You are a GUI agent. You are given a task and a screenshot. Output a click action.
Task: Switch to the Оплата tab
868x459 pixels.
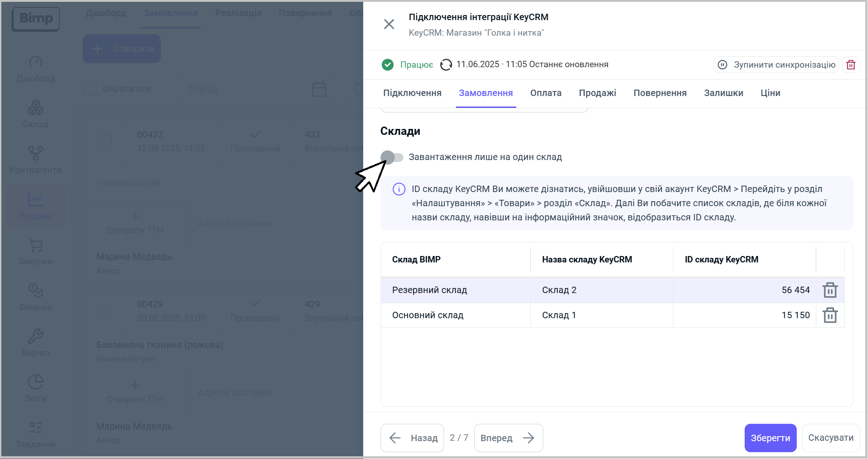point(545,93)
